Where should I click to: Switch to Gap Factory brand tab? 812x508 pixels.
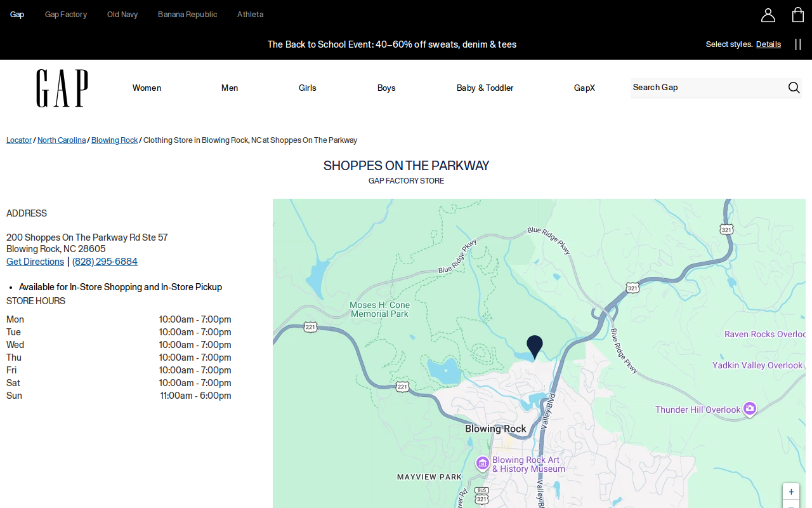[x=66, y=15]
